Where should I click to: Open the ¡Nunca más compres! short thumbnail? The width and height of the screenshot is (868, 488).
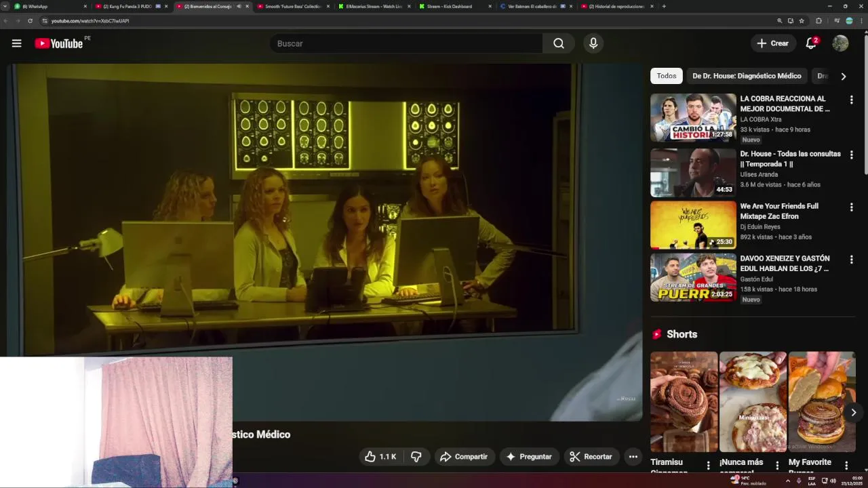coord(753,401)
